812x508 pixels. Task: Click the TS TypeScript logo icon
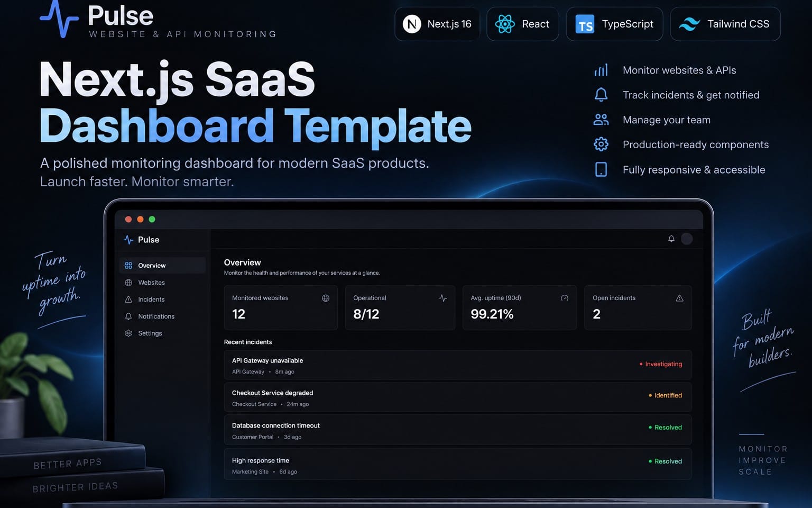(x=585, y=24)
